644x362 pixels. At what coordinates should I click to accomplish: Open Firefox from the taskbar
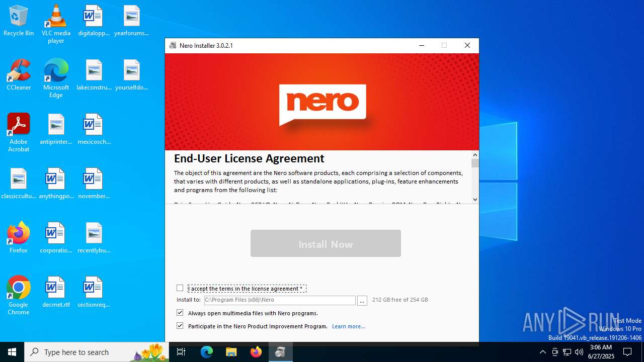(x=256, y=352)
